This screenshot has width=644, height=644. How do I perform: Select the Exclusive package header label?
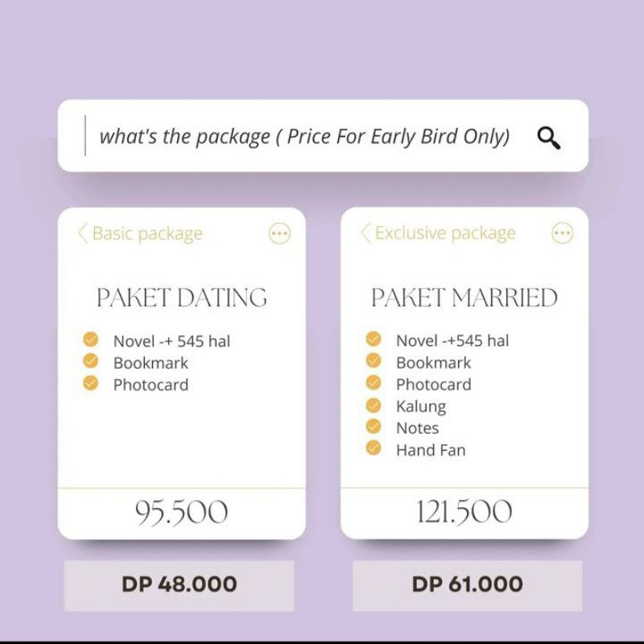click(445, 234)
